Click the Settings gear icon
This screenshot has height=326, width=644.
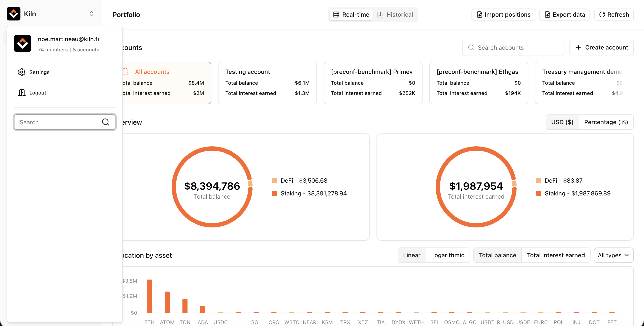(x=22, y=72)
